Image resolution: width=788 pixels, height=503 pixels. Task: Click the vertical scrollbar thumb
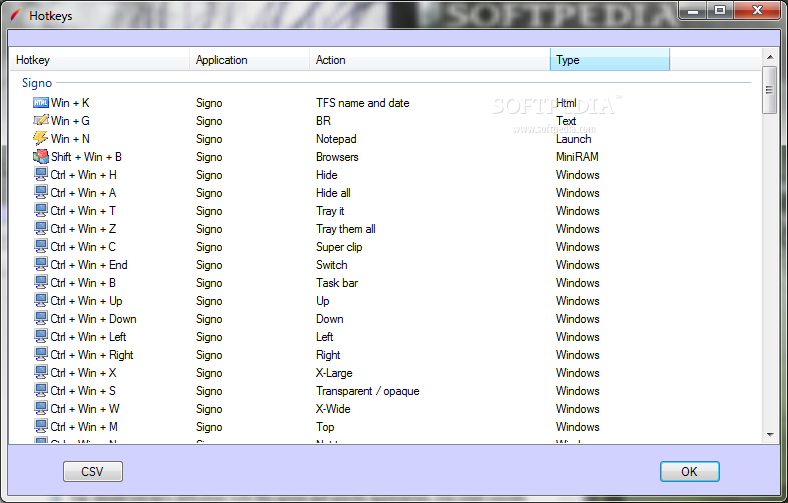(x=769, y=90)
